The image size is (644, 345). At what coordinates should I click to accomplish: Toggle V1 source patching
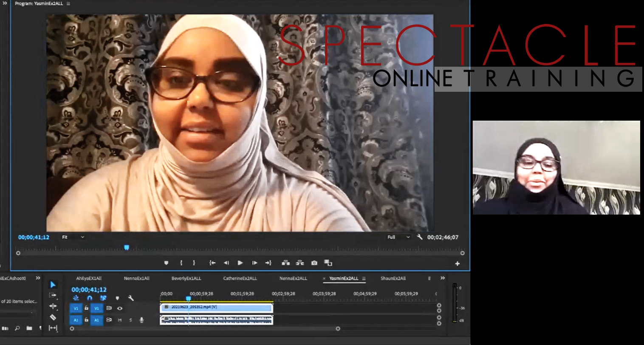click(x=76, y=308)
